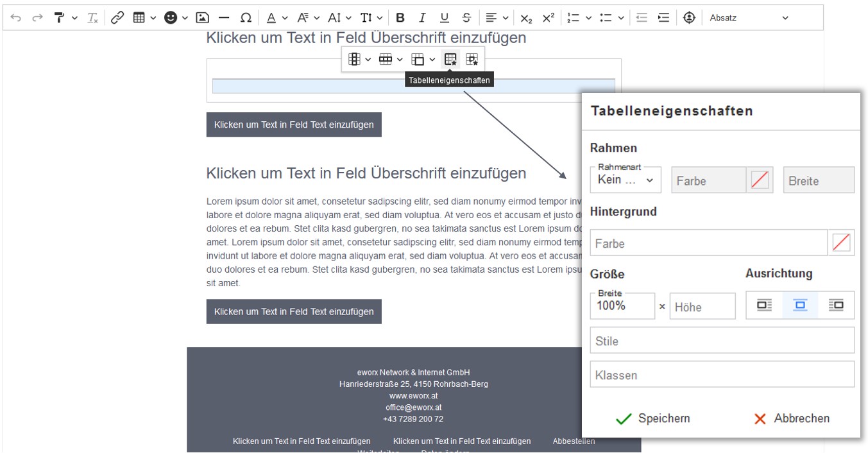Click the Stile input field
This screenshot has height=453, width=868.
722,340
